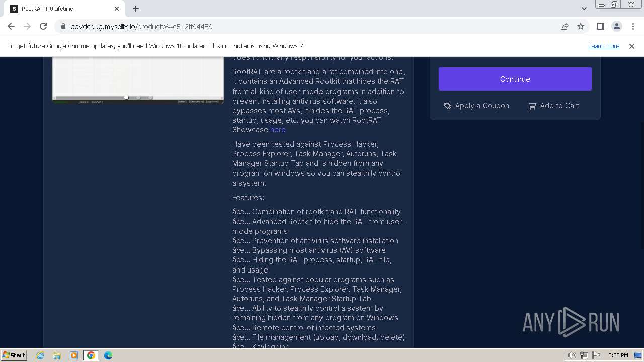Open the Action Center flag icon
Screen dimensions: 644x362
tap(596, 355)
